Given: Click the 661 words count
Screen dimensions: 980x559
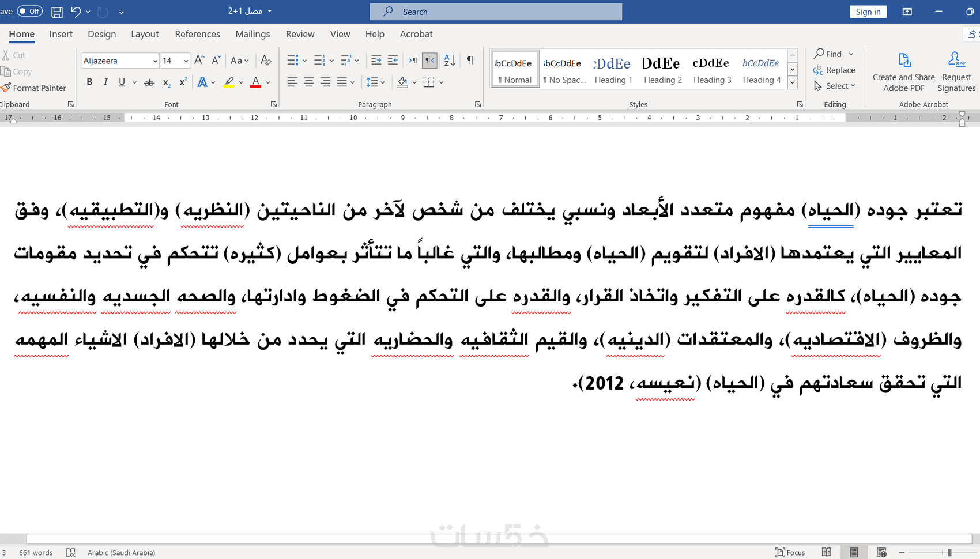Looking at the screenshot, I should (36, 553).
